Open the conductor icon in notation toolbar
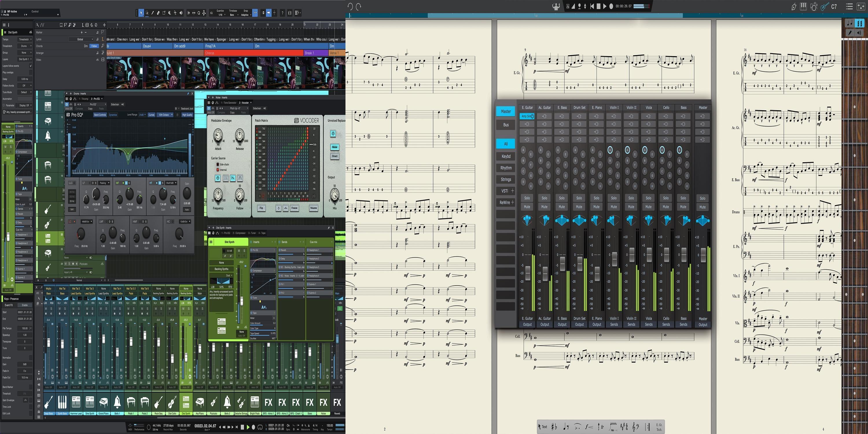Screen dimensions: 868x434 click(x=556, y=6)
